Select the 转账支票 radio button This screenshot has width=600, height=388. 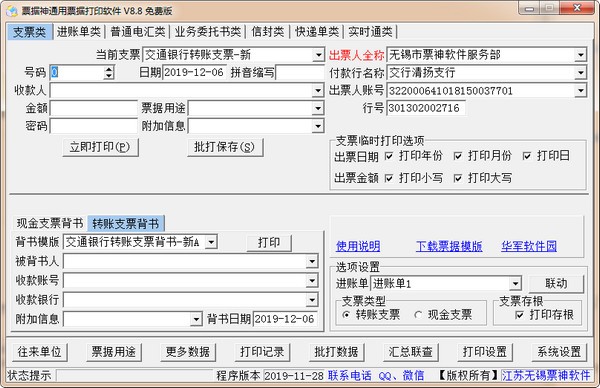(346, 315)
